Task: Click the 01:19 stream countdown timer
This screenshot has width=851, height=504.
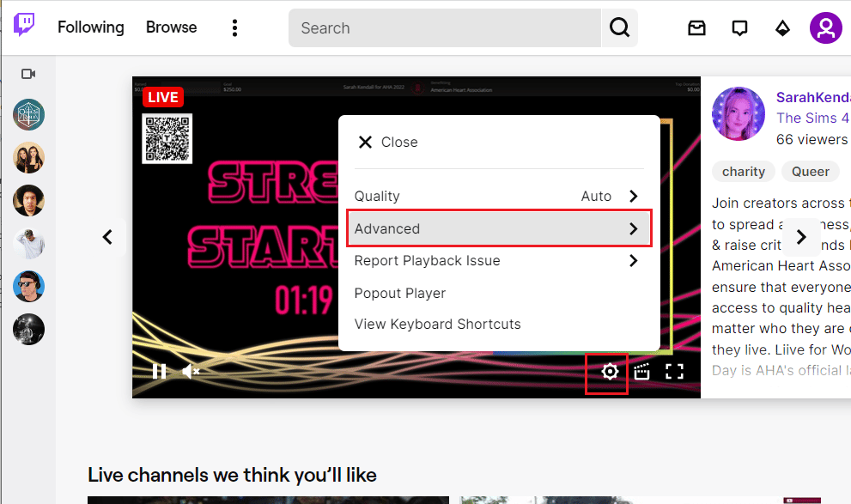Action: (x=303, y=301)
